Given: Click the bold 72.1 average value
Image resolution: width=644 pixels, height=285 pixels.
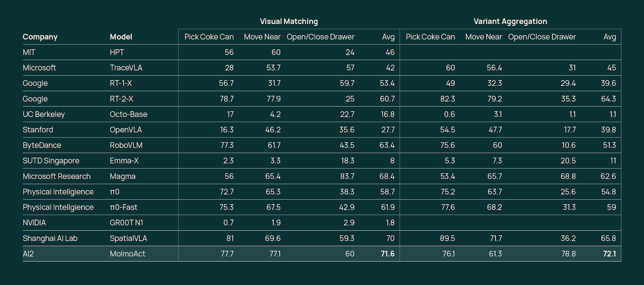Looking at the screenshot, I should pyautogui.click(x=610, y=254).
